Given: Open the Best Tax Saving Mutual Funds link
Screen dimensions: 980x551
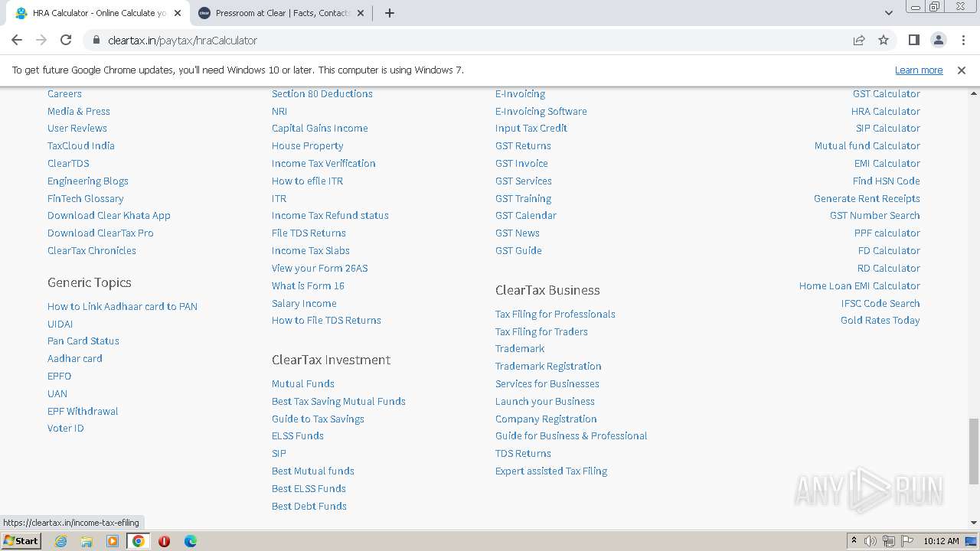Looking at the screenshot, I should 338,401.
